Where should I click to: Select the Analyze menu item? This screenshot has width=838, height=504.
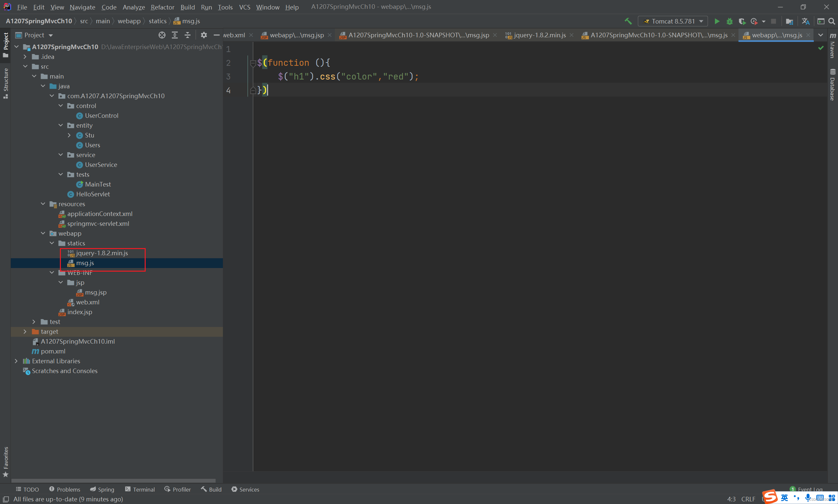133,7
